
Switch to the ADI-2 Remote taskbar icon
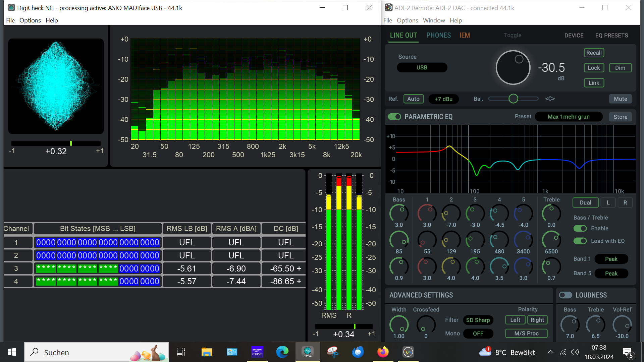408,352
